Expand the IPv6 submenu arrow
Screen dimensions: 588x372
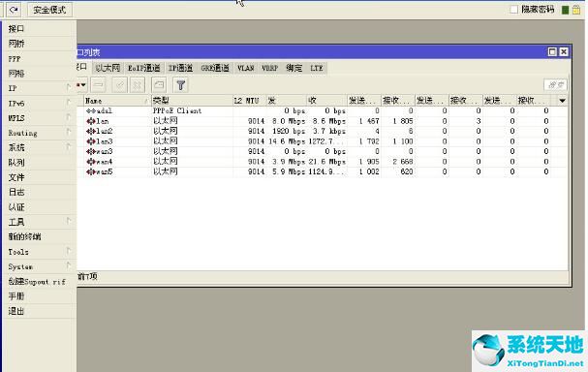(x=68, y=102)
